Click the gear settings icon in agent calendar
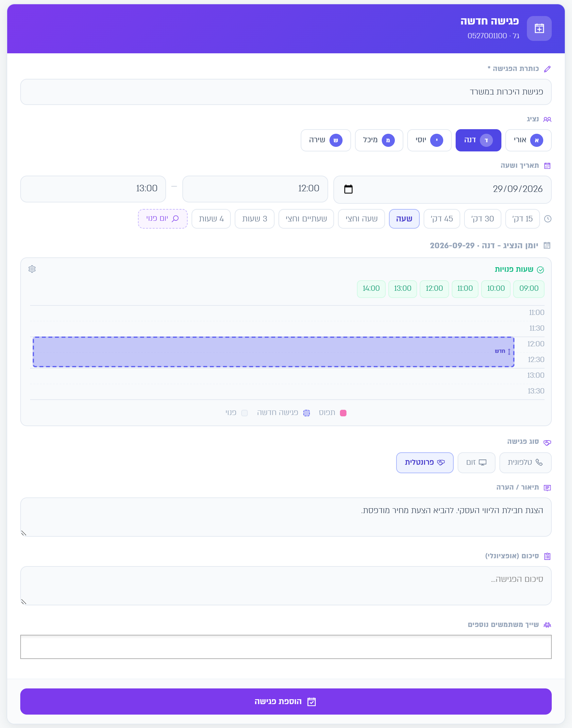This screenshot has height=728, width=572. [32, 269]
